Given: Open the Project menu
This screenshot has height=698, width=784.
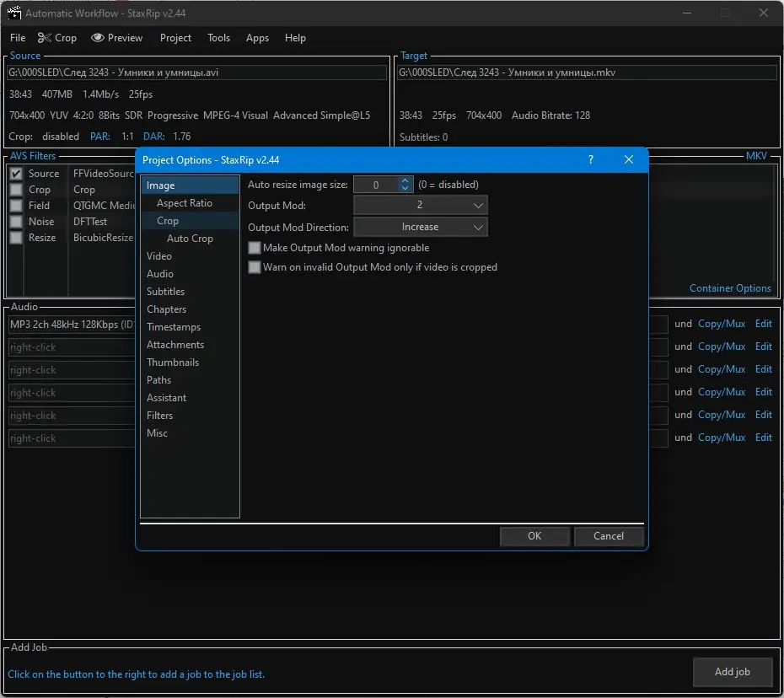Looking at the screenshot, I should coord(175,38).
